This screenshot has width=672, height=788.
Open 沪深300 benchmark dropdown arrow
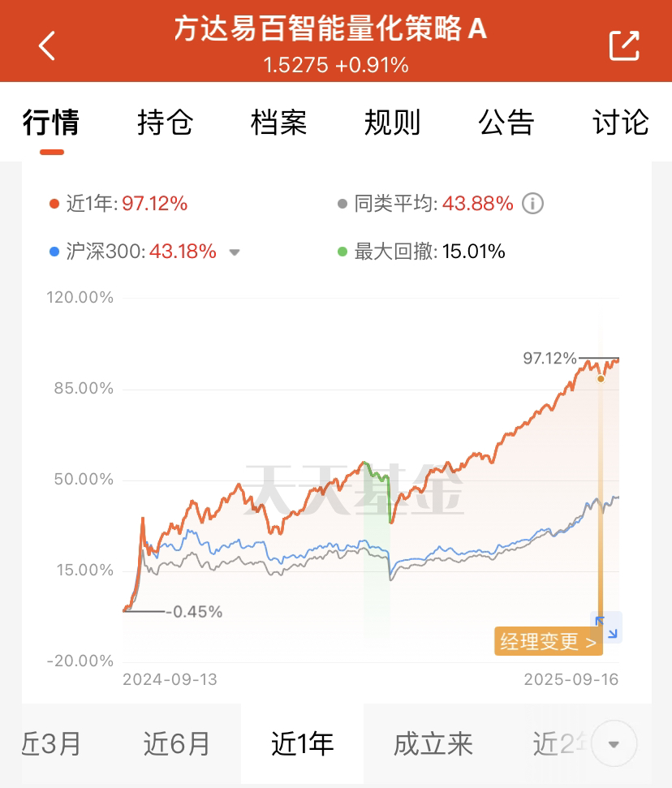click(x=235, y=252)
